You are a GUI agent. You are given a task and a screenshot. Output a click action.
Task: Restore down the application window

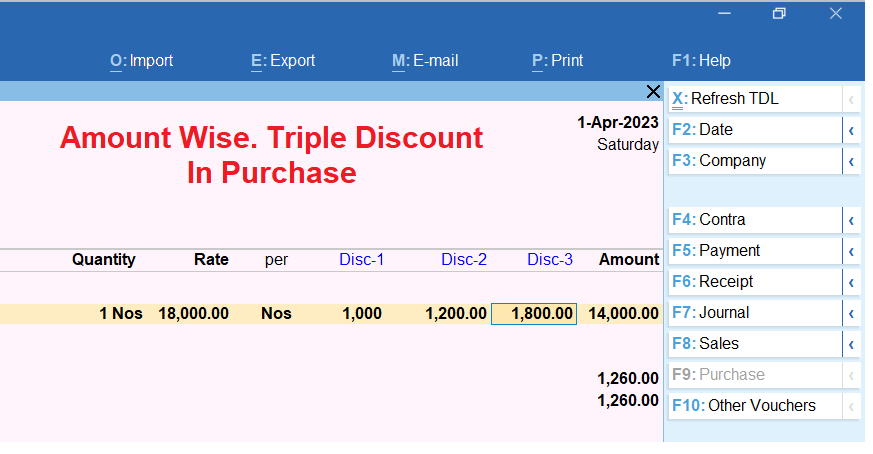779,13
